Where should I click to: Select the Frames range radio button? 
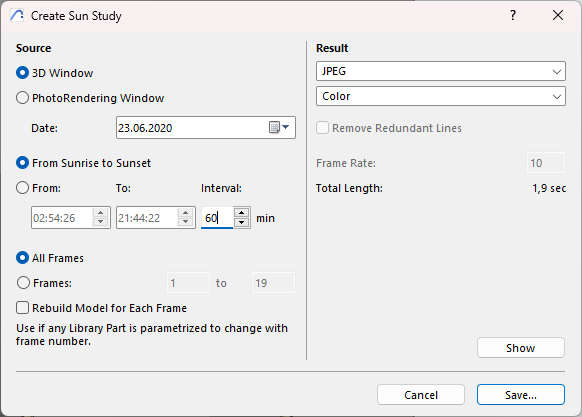click(x=23, y=283)
